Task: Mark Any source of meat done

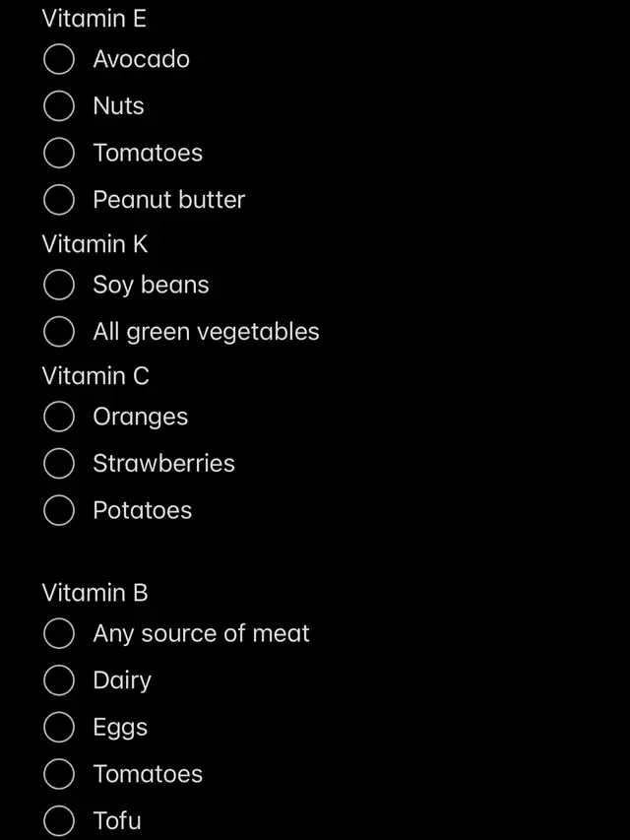Action: [x=59, y=634]
